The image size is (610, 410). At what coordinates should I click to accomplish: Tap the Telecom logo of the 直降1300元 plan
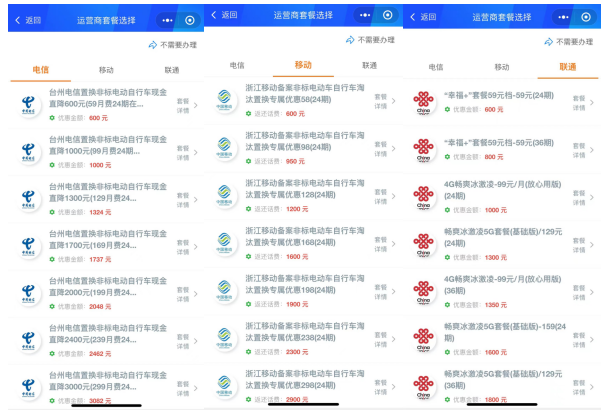coord(28,199)
